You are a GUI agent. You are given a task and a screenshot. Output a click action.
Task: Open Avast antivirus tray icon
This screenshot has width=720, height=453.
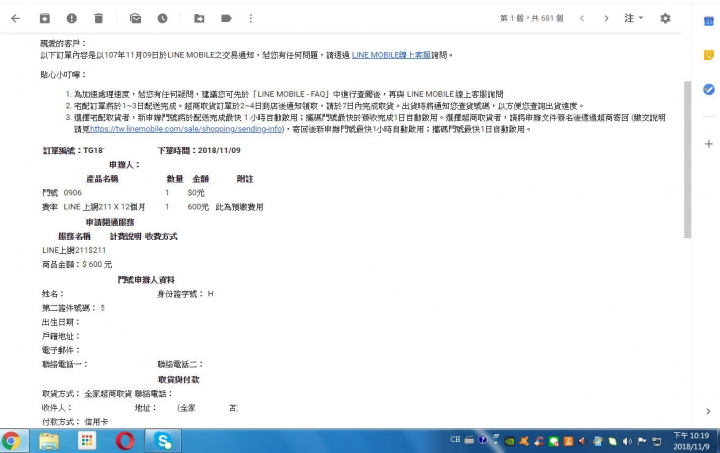524,442
